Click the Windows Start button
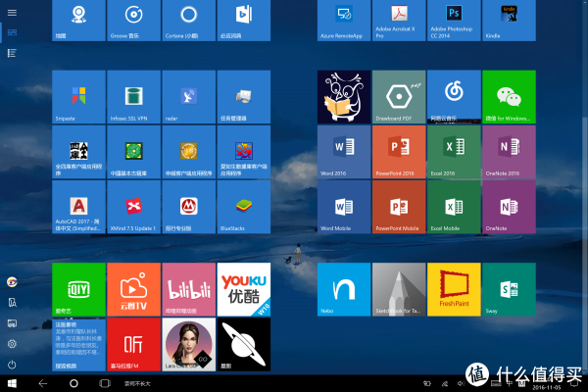Image resolution: width=588 pixels, height=392 pixels. [12, 383]
